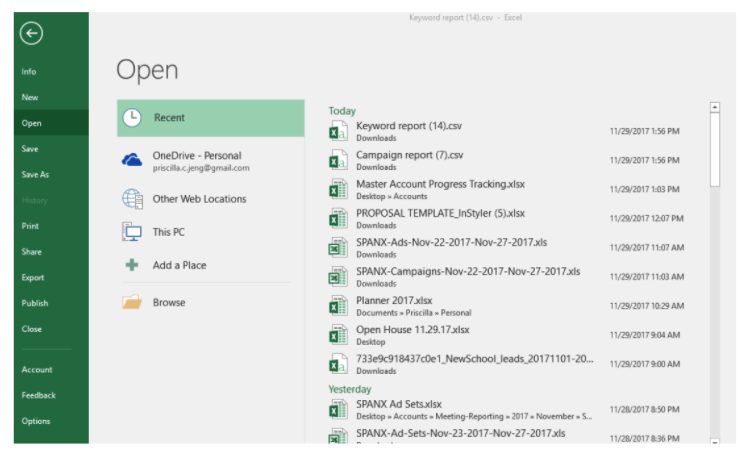745x471 pixels.
Task: Click the Yesterday group heading
Action: [350, 389]
